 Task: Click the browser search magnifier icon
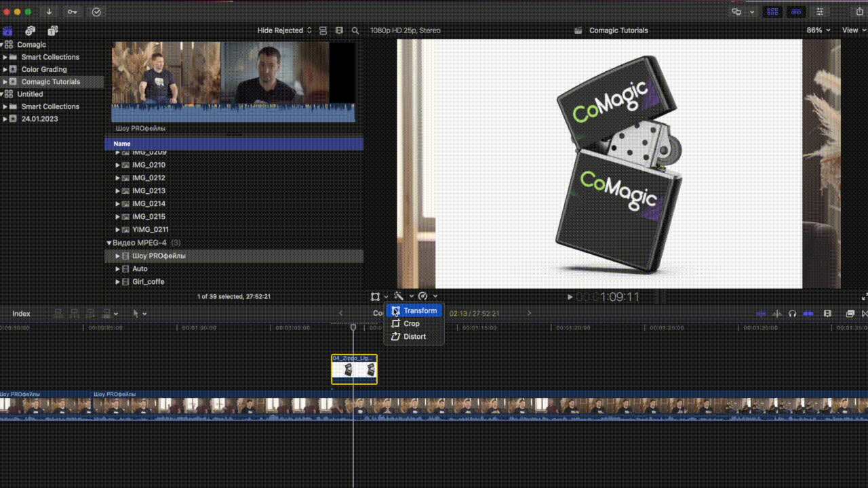coord(355,30)
